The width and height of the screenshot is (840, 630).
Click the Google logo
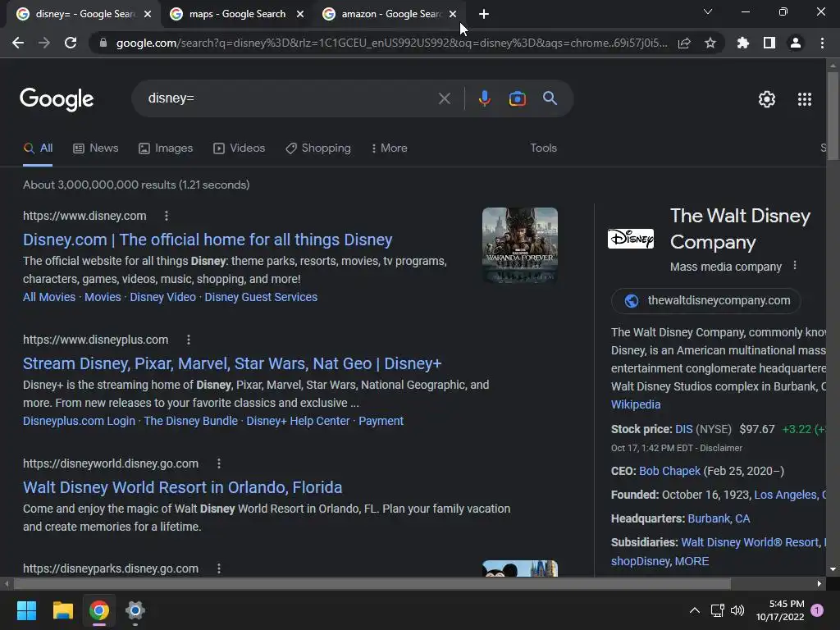click(x=57, y=99)
